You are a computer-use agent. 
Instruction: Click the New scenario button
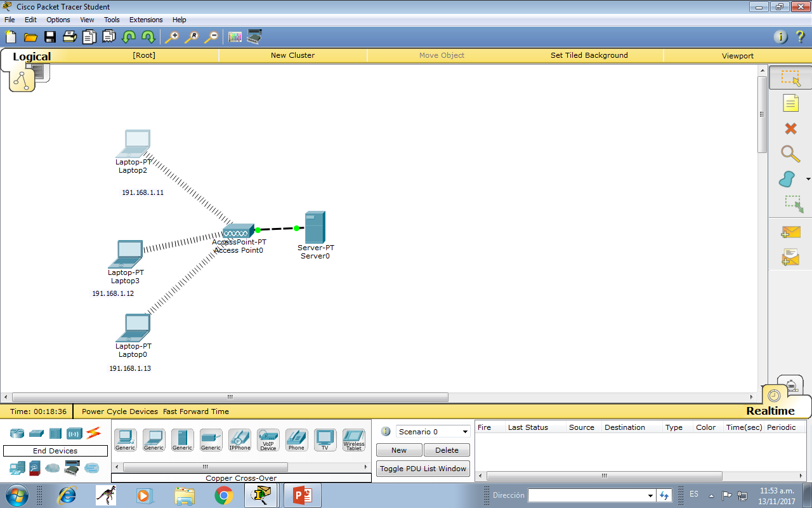pyautogui.click(x=398, y=450)
